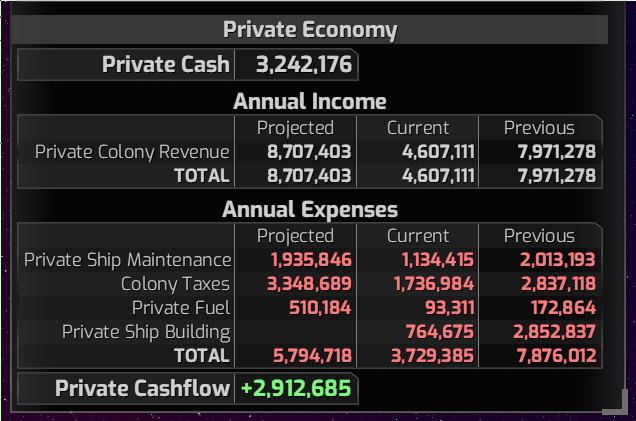Click the Private Cash value 3,242,176
The image size is (636, 421).
[304, 64]
